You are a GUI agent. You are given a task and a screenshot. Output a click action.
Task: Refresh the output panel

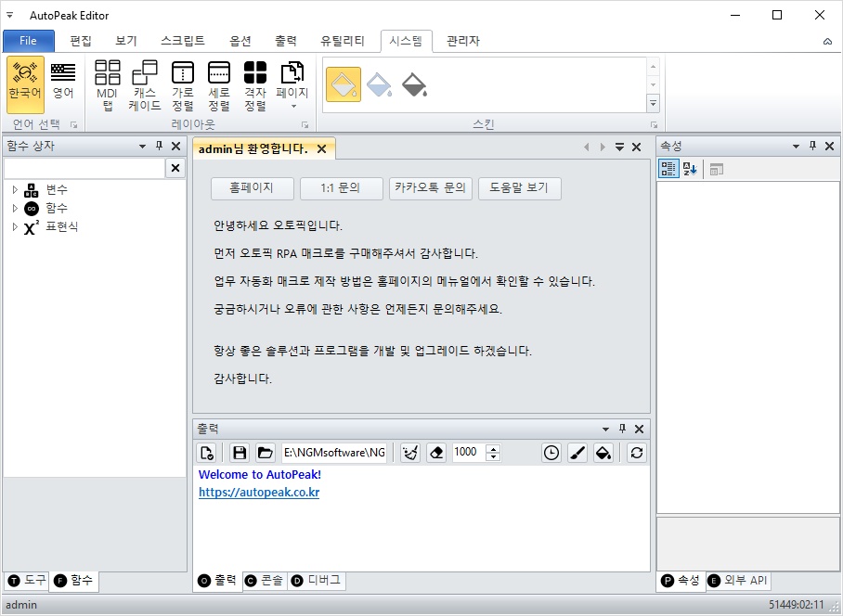point(637,453)
